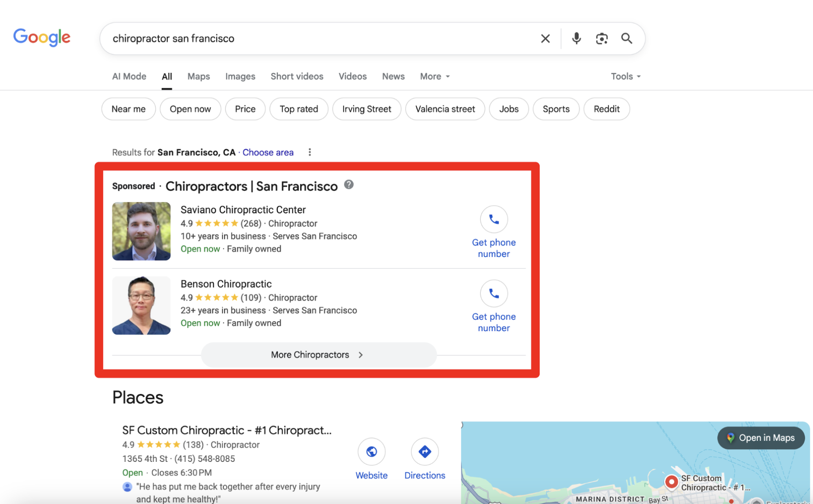Expand the More search categories dropdown
This screenshot has width=813, height=504.
(435, 76)
